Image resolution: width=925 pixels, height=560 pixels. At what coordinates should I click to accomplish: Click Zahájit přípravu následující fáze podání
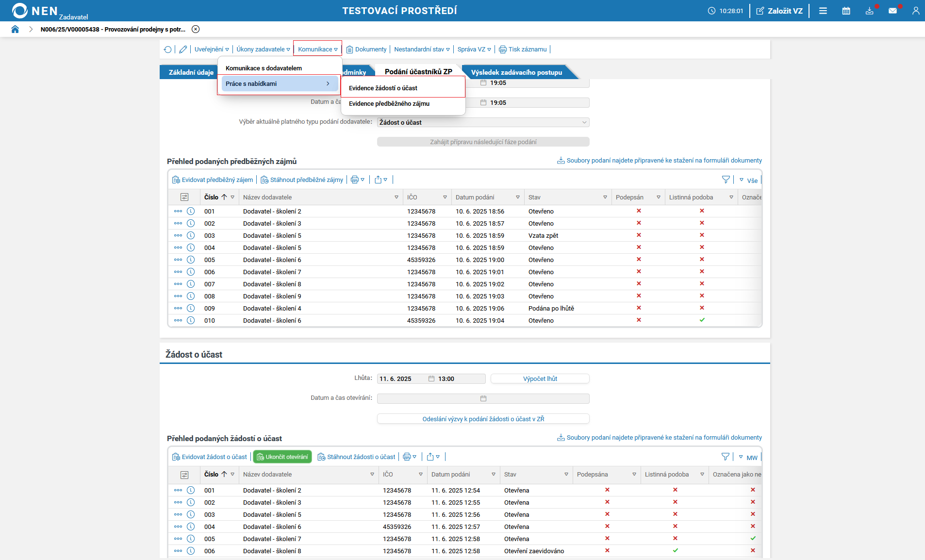(x=483, y=142)
